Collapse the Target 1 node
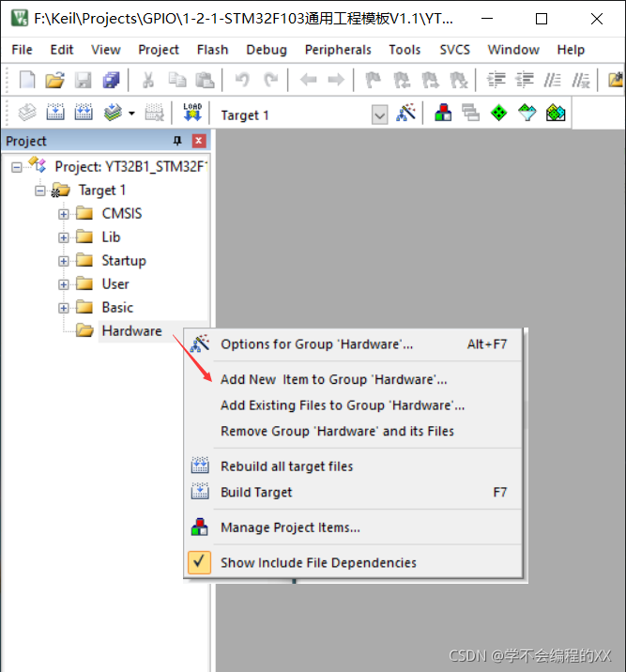 coord(39,191)
